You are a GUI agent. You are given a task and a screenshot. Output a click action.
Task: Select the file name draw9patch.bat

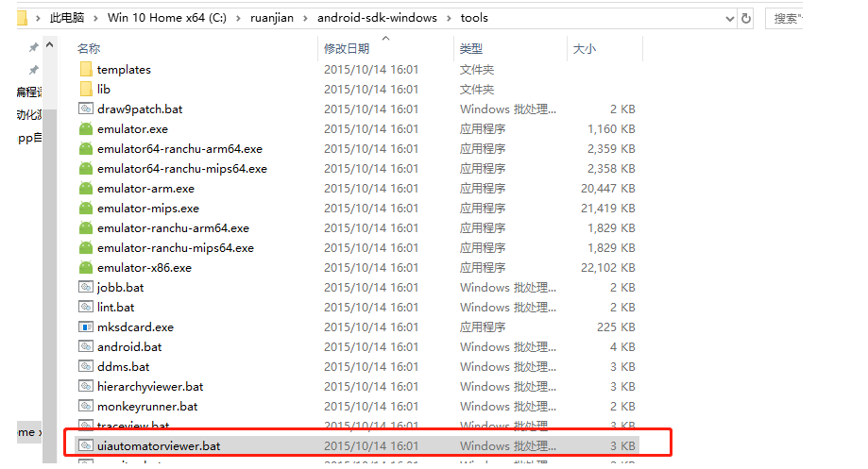tap(140, 109)
